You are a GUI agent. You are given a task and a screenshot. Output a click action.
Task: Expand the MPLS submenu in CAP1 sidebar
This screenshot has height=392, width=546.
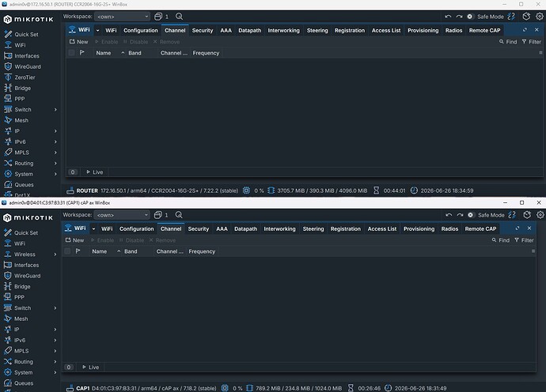tap(55, 351)
